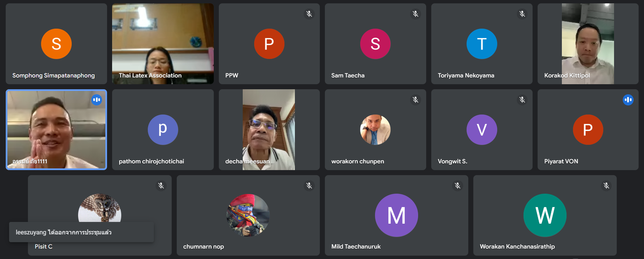
Task: Select the highlighted active speaker video tile
Action: [x=56, y=130]
